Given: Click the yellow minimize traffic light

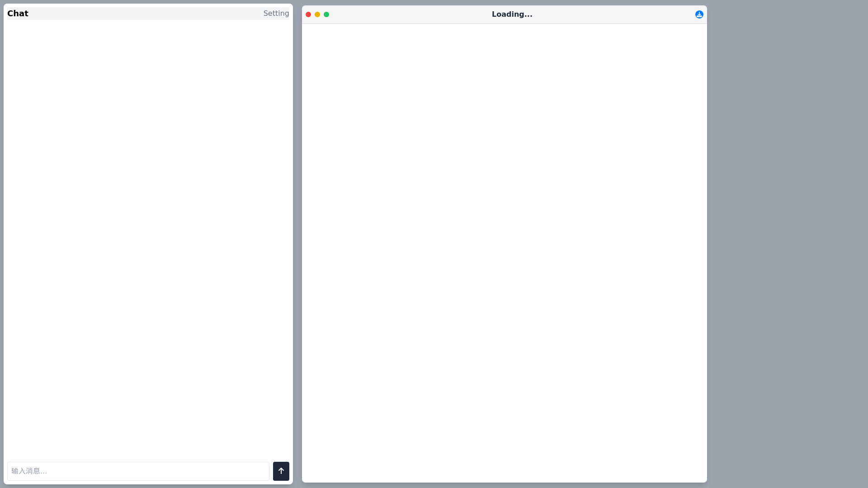Looking at the screenshot, I should click(x=317, y=14).
